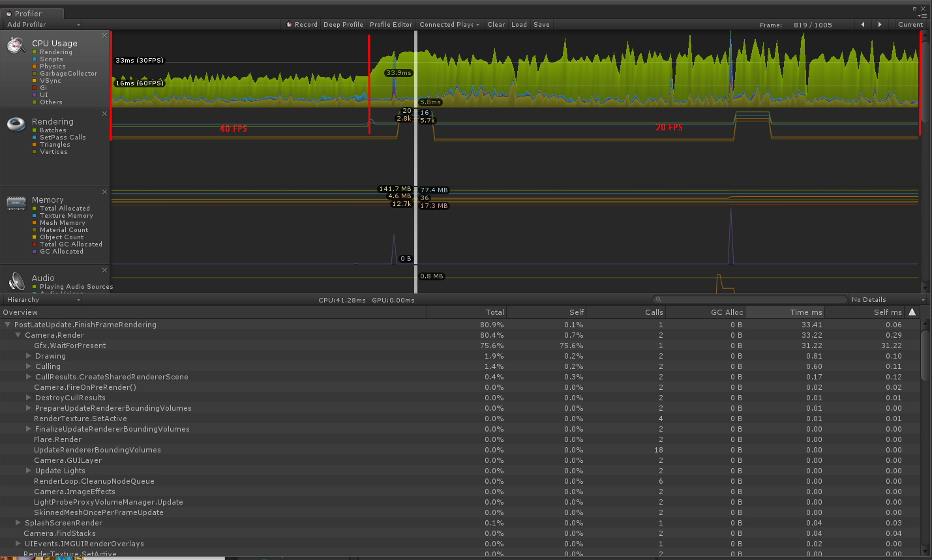
Task: Toggle GC Allocated memory series
Action: click(35, 252)
